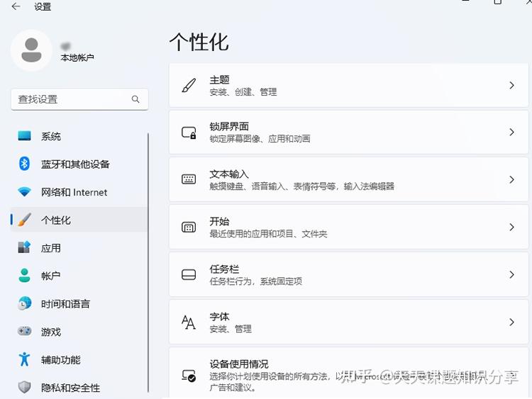This screenshot has height=399, width=532.
Task: Click the Apps icon beside 应用
Action: coord(24,247)
